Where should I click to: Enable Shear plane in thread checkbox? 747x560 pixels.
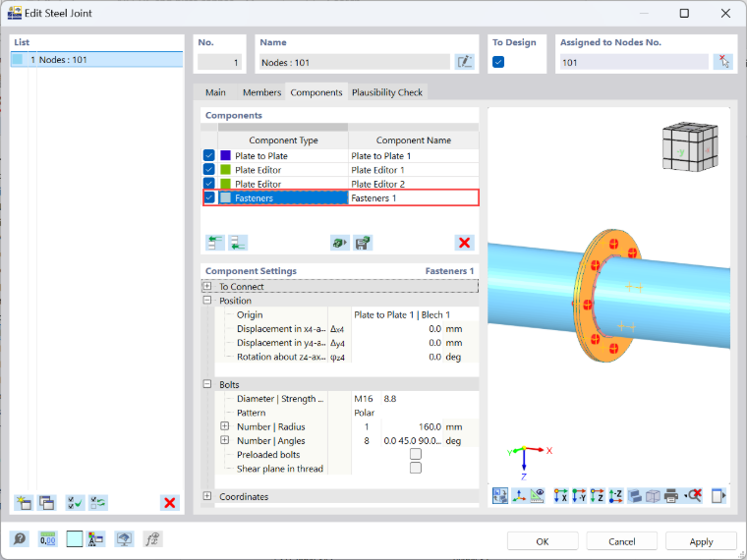pos(416,468)
